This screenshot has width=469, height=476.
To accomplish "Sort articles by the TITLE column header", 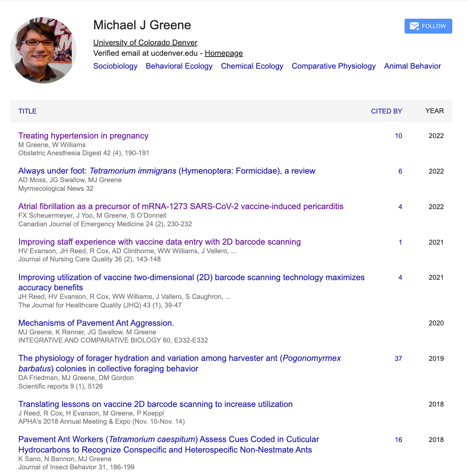I will tap(27, 111).
